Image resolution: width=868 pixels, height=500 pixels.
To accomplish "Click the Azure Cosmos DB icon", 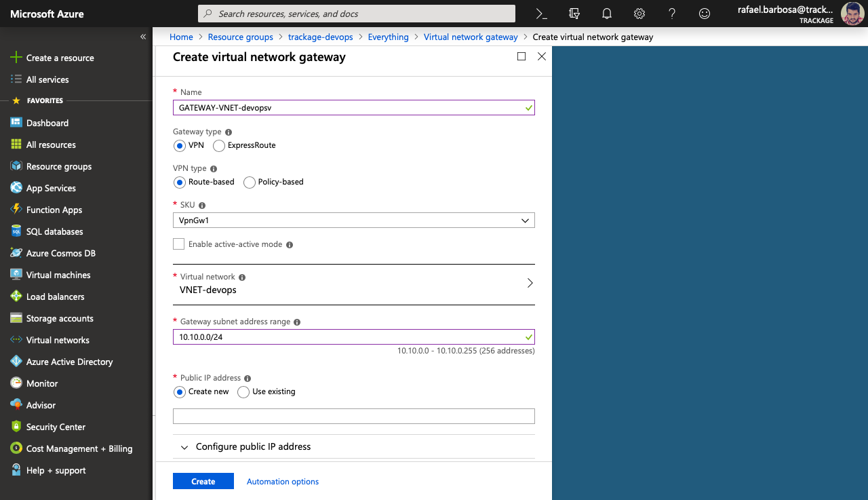I will click(16, 253).
